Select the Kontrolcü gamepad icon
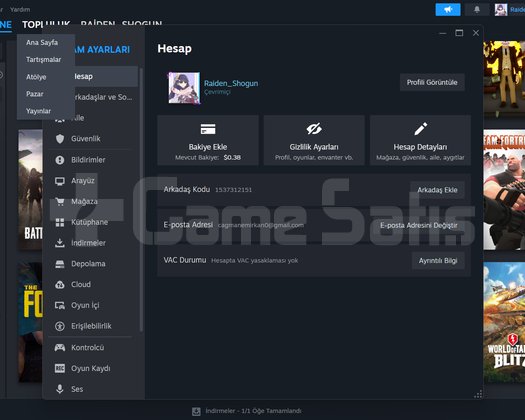 (x=60, y=347)
